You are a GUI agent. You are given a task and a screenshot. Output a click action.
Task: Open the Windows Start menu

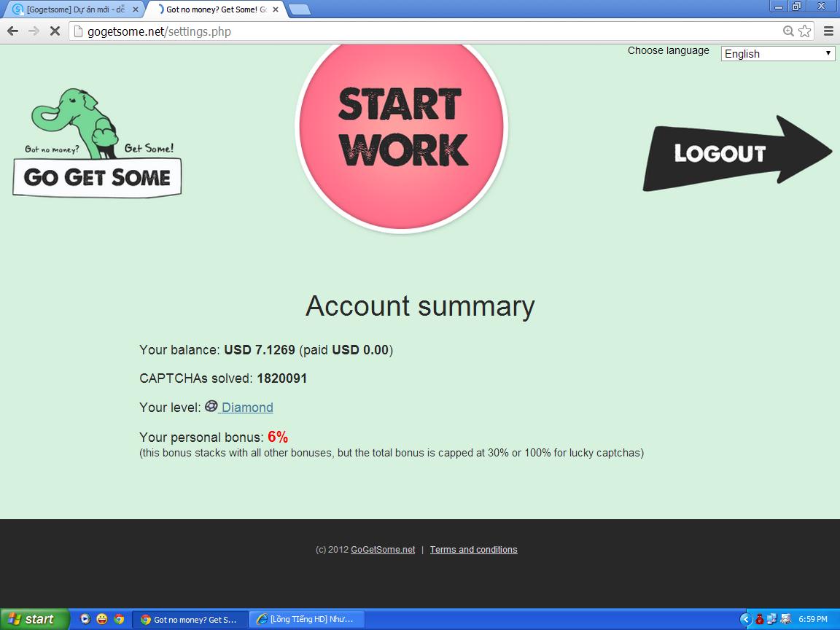(34, 619)
